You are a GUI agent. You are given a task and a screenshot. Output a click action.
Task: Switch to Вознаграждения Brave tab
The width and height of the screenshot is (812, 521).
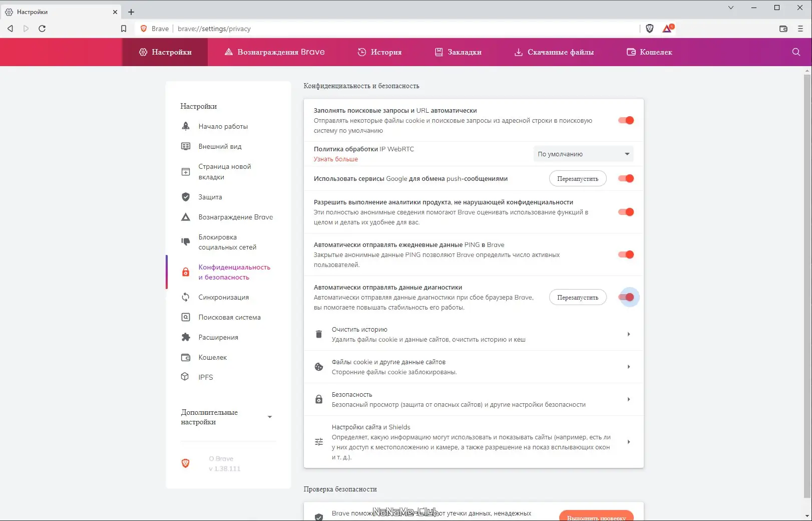pos(274,52)
